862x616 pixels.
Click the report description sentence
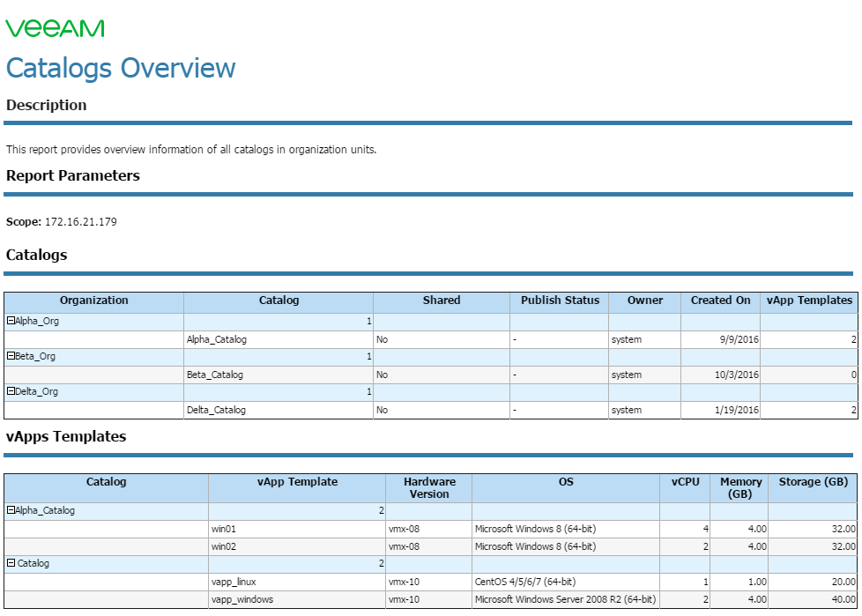coord(191,150)
